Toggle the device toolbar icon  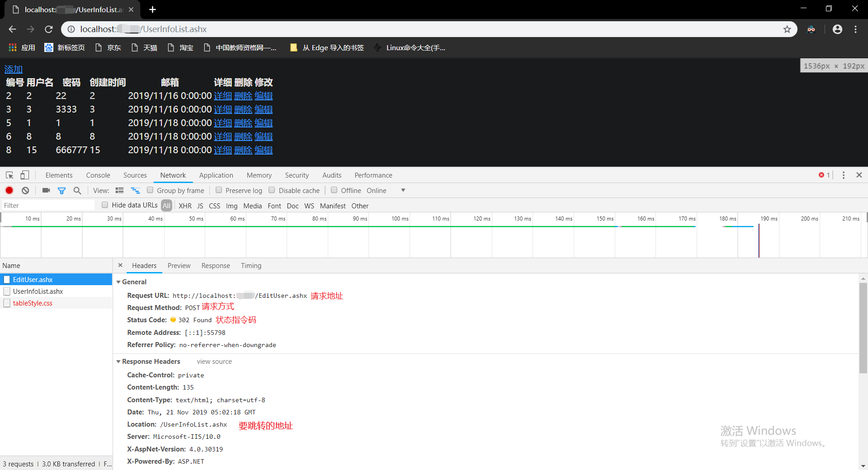(x=25, y=175)
